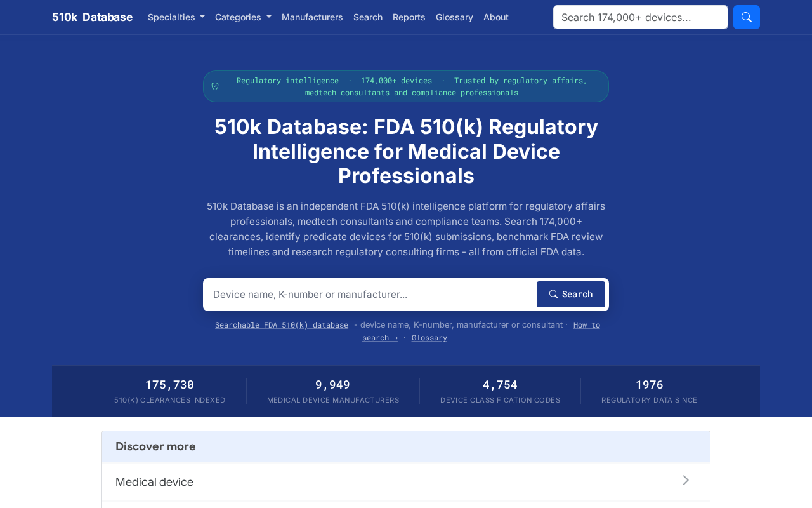The height and width of the screenshot is (508, 812).
Task: Open the Manufacturers page
Action: 312,17
